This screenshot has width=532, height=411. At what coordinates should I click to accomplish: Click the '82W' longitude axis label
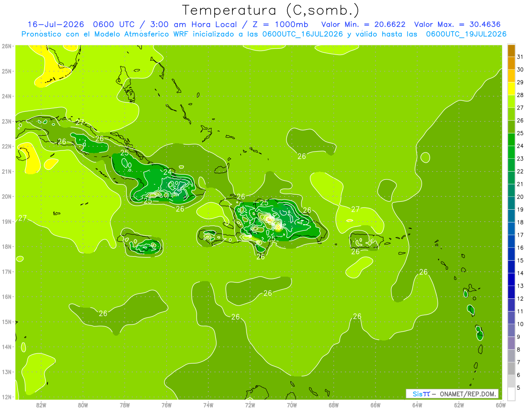tap(41, 405)
